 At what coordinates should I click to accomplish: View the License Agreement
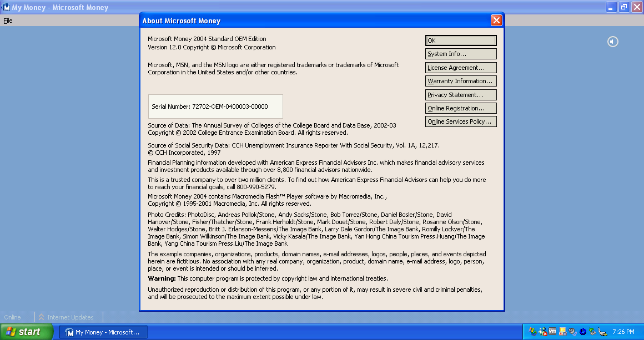[460, 68]
